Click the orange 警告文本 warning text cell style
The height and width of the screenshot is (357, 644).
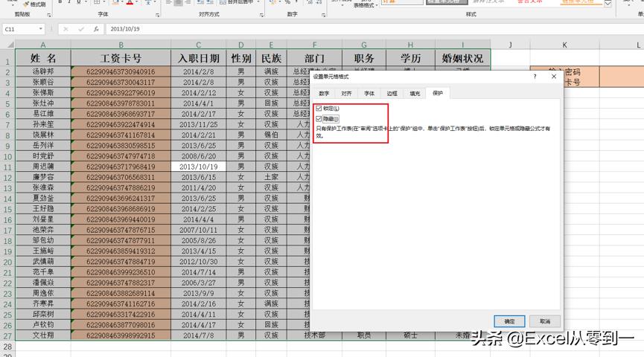tap(530, 1)
